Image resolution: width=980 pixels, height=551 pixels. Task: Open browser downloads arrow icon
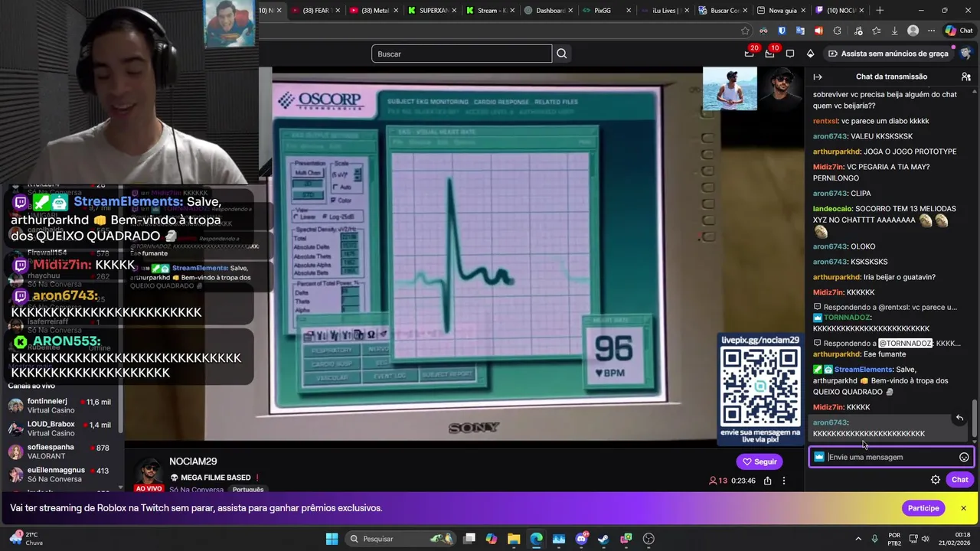pos(894,31)
